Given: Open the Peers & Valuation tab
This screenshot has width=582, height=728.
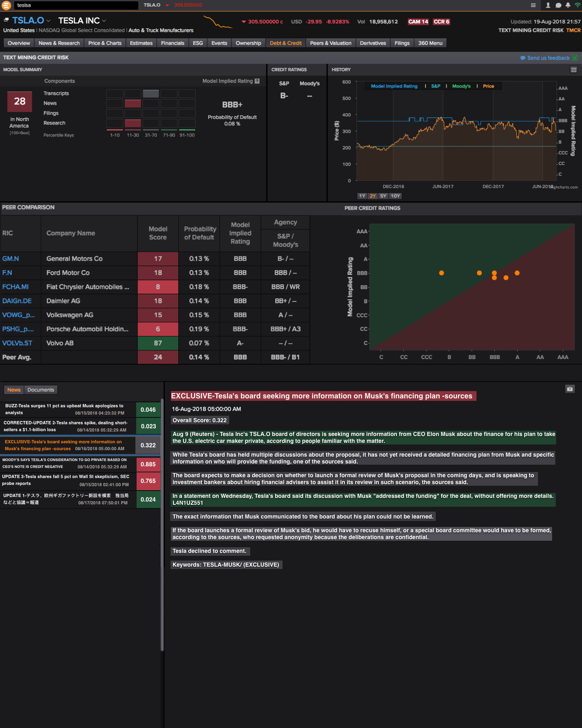Looking at the screenshot, I should pos(331,43).
